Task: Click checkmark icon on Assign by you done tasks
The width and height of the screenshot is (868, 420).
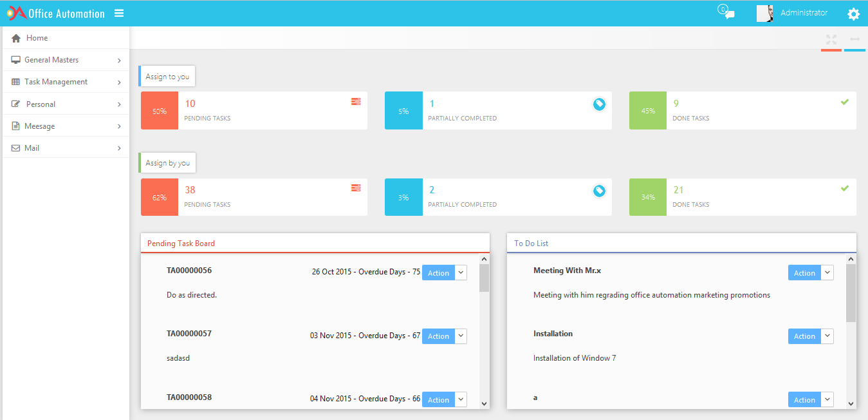Action: click(845, 188)
